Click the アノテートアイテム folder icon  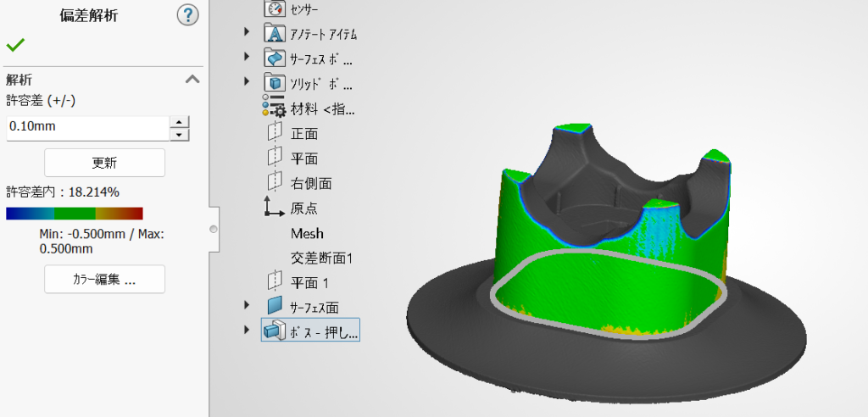tap(275, 34)
